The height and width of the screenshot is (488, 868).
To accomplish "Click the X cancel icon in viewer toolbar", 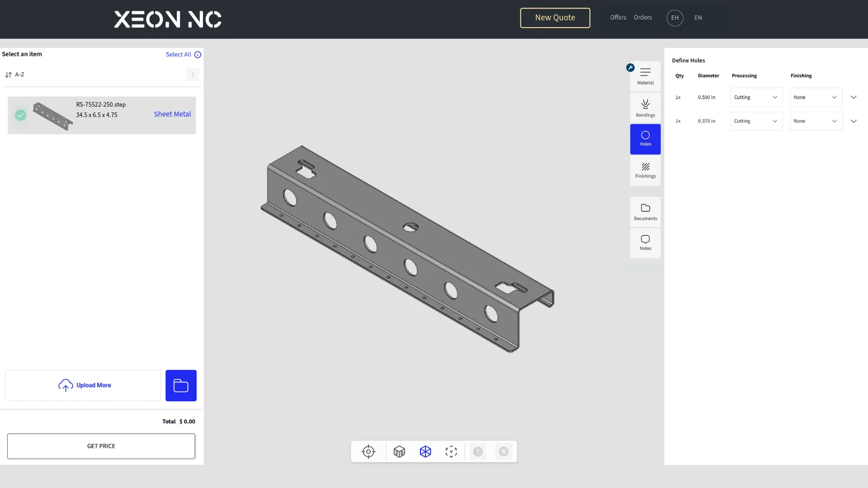I will tap(504, 452).
